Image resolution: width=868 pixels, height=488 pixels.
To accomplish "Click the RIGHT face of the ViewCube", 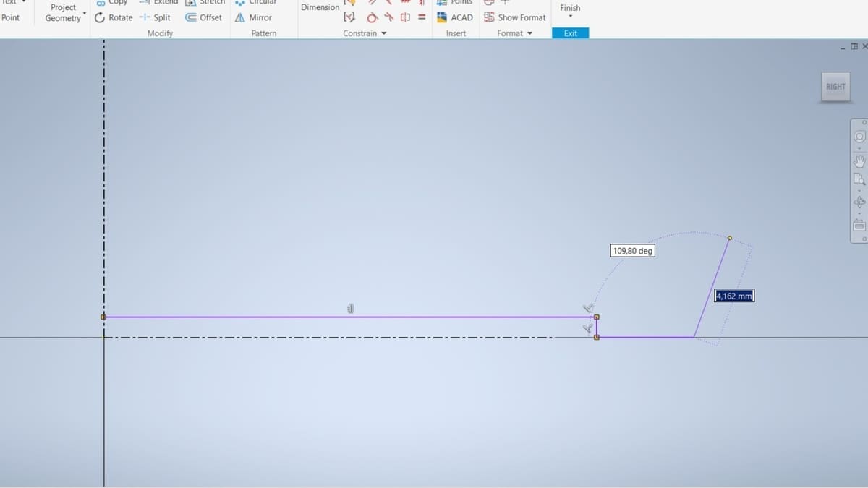I will pos(835,87).
